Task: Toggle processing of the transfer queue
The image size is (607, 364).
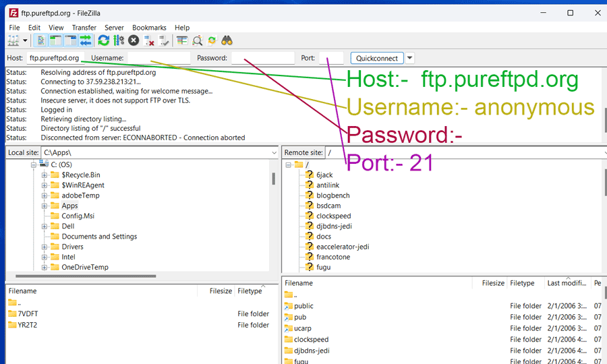Action: click(x=119, y=40)
